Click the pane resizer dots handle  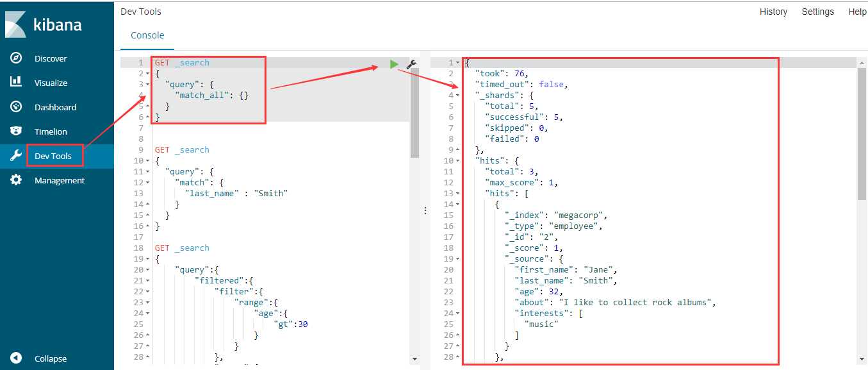tap(425, 210)
